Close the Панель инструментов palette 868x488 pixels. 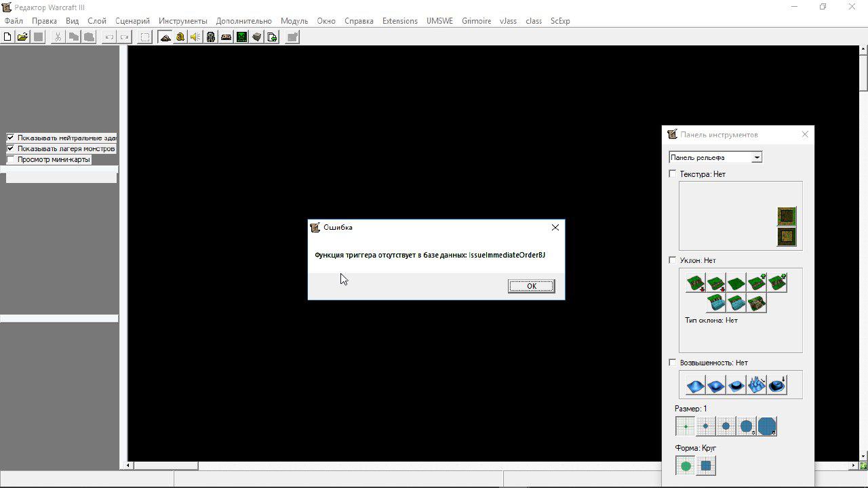pyautogui.click(x=805, y=134)
